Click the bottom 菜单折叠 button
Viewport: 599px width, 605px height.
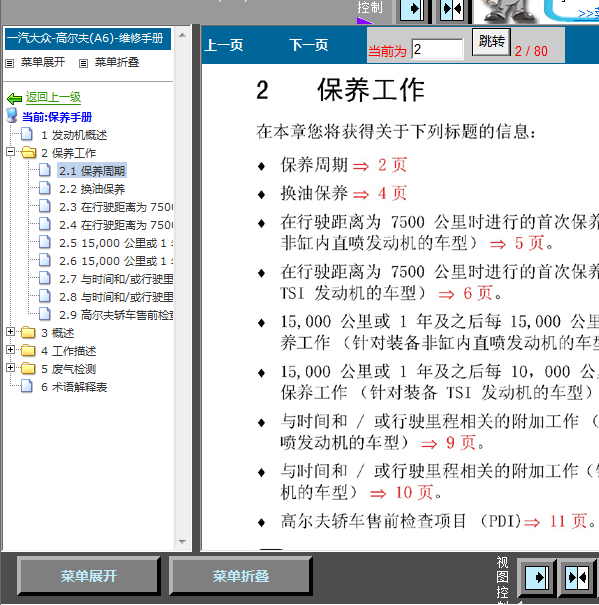[240, 576]
